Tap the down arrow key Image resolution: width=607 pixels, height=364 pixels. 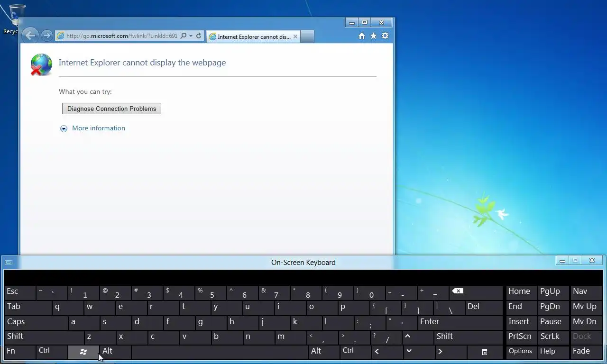point(419,352)
